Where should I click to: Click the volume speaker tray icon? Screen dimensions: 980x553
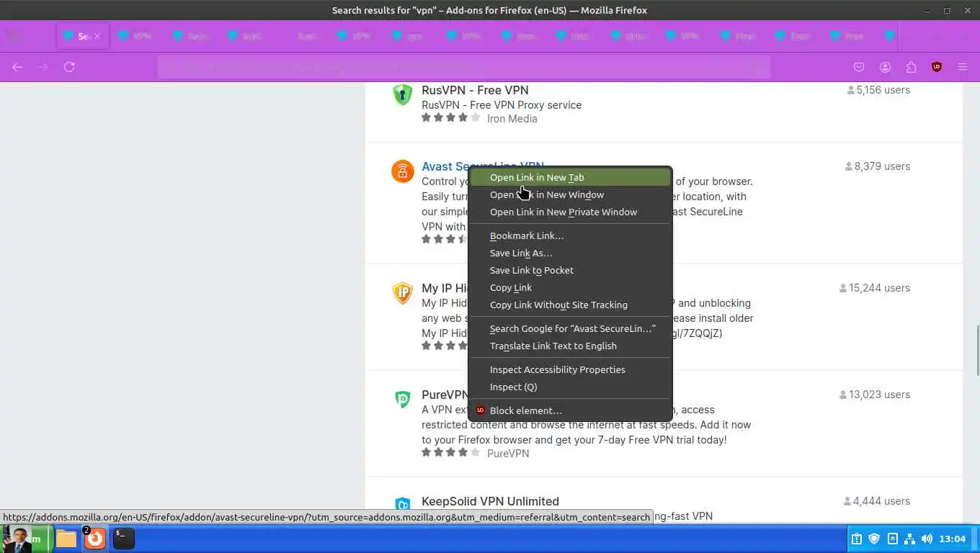[927, 539]
